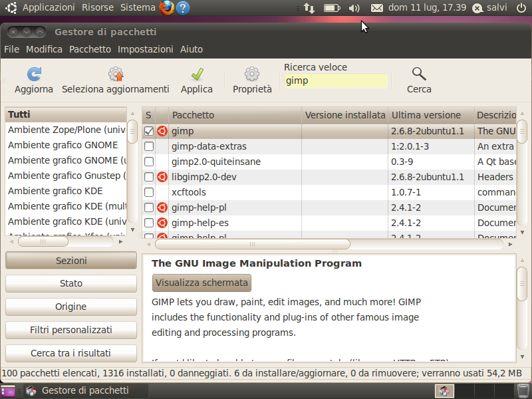Check the libgimp2.0-dev package box

[149, 177]
